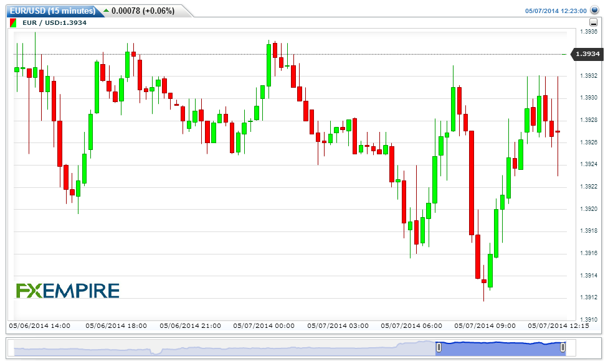Click the 1.3920 price axis label
Viewport: 608px width, 364px height.
click(589, 208)
